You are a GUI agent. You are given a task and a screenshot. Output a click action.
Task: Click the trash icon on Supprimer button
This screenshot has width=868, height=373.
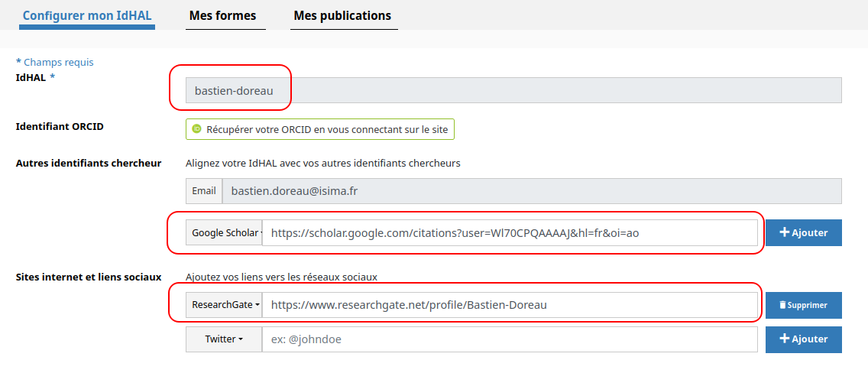[782, 305]
